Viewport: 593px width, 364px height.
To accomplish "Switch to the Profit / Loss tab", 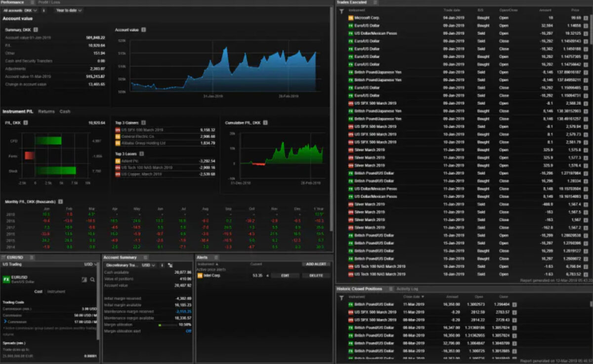I will click(48, 2).
